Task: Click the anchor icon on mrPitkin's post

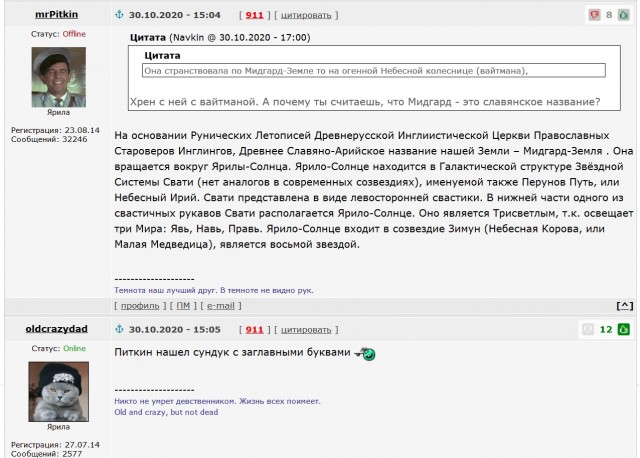Action: click(x=120, y=15)
